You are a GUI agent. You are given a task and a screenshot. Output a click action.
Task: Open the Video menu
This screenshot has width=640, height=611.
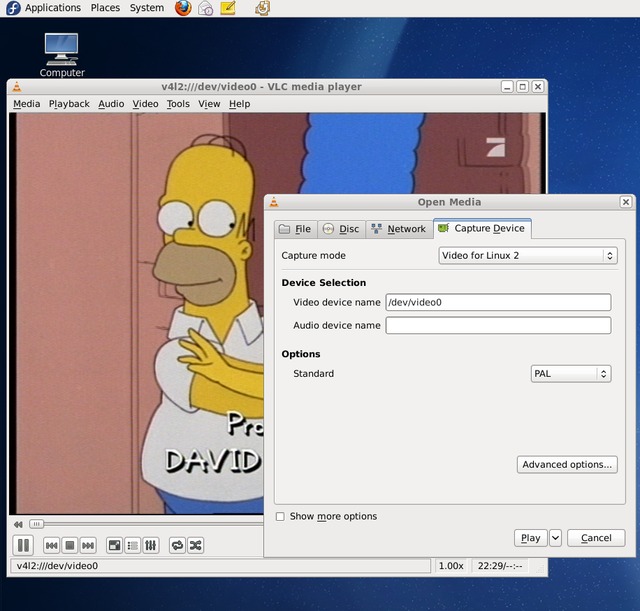tap(145, 104)
